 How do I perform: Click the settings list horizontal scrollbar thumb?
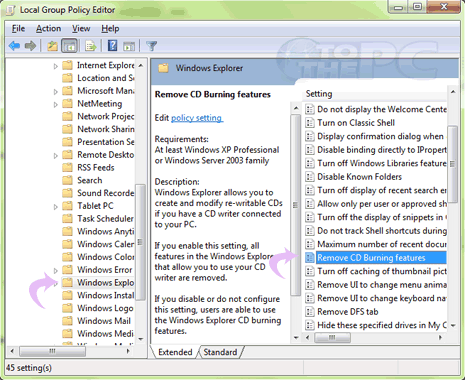(x=332, y=338)
